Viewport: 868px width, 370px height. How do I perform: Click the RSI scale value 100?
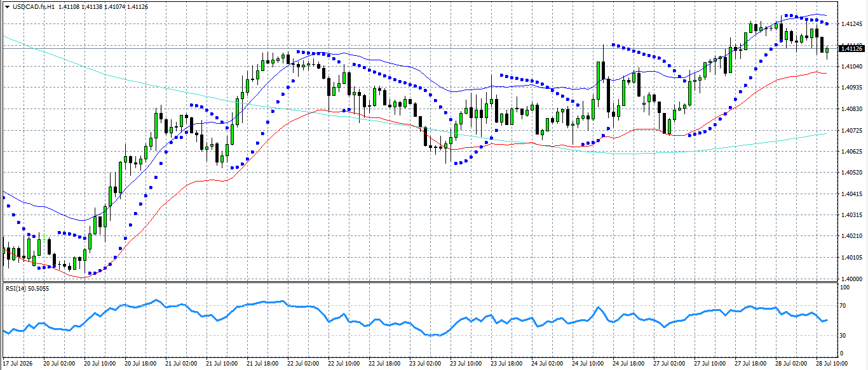click(x=845, y=287)
